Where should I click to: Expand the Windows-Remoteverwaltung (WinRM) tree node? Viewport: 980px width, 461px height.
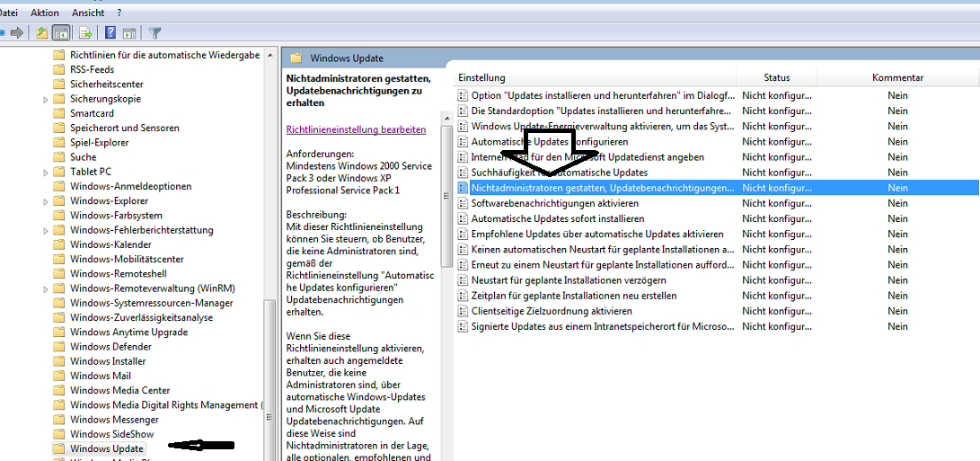[45, 289]
